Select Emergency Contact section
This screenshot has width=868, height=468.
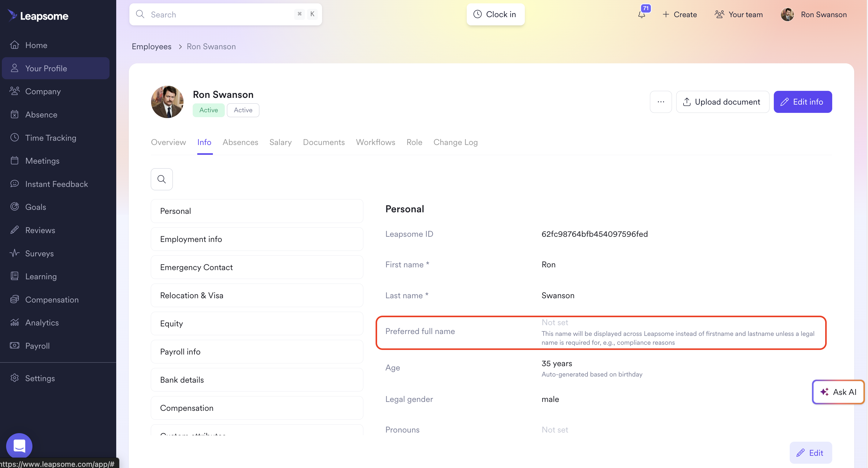coord(257,267)
